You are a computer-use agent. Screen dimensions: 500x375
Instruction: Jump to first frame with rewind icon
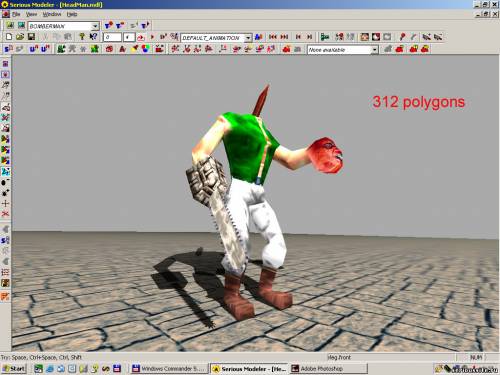click(x=273, y=37)
